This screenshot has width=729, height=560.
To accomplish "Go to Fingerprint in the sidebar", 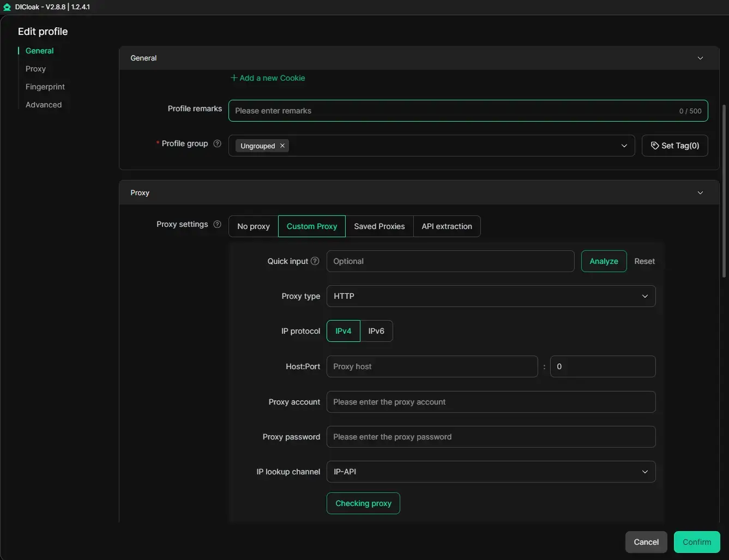I will coord(45,87).
